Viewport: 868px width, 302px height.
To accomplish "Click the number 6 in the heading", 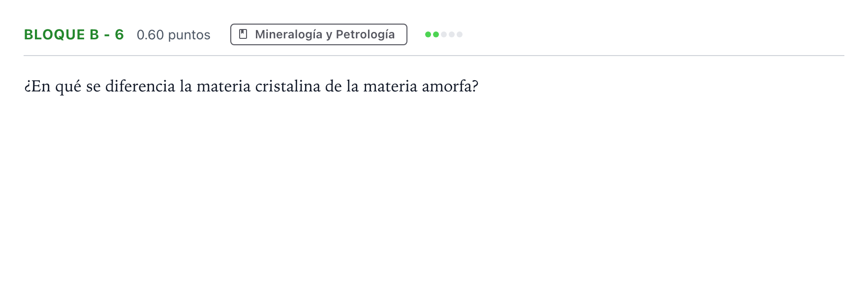I will [x=119, y=35].
